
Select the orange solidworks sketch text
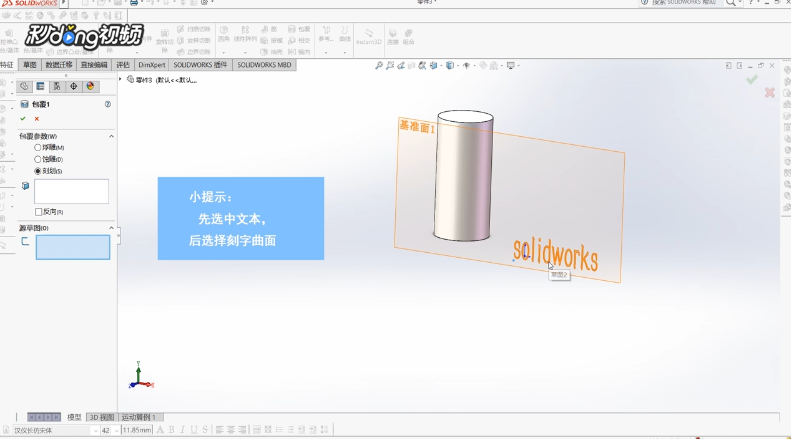tap(555, 254)
